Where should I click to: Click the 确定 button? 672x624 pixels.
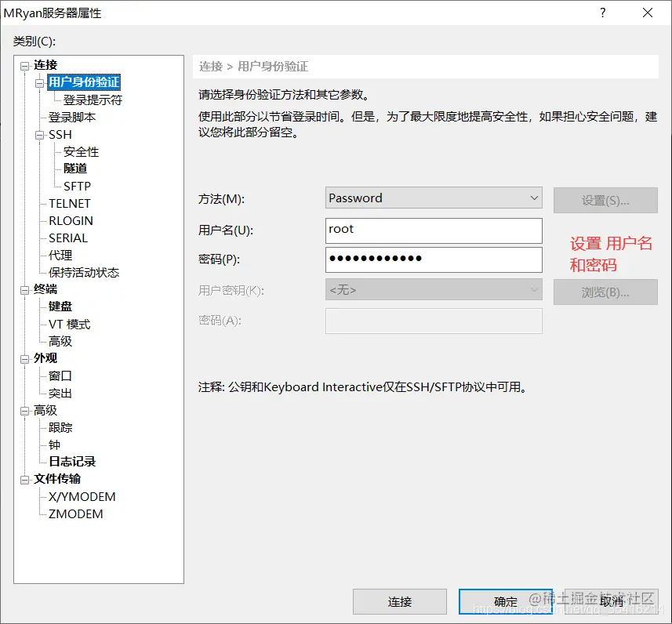coord(506,601)
